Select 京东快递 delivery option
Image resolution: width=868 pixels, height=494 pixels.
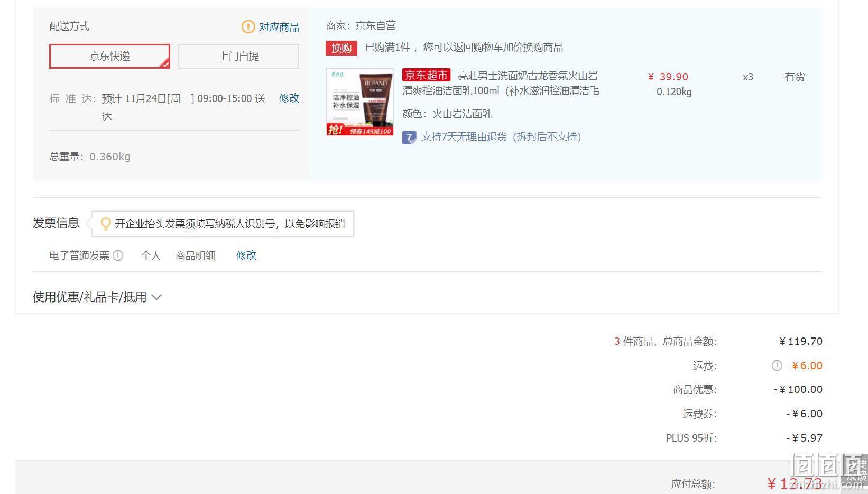(109, 56)
